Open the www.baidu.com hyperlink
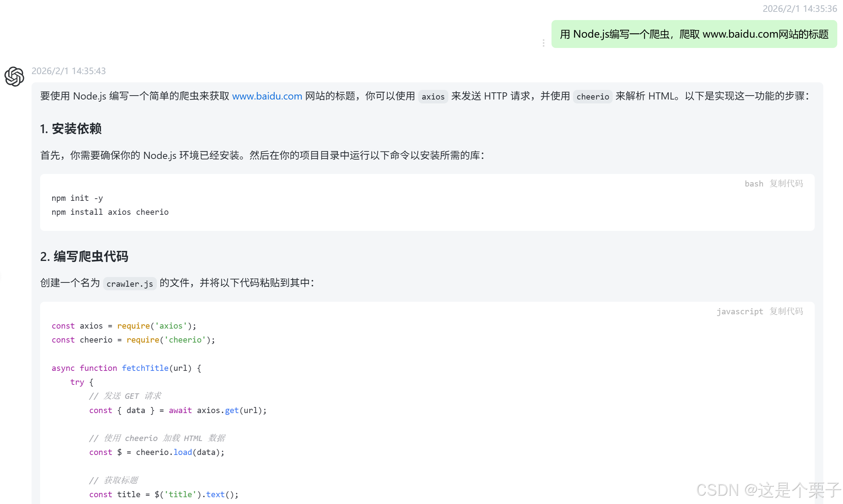 (267, 96)
